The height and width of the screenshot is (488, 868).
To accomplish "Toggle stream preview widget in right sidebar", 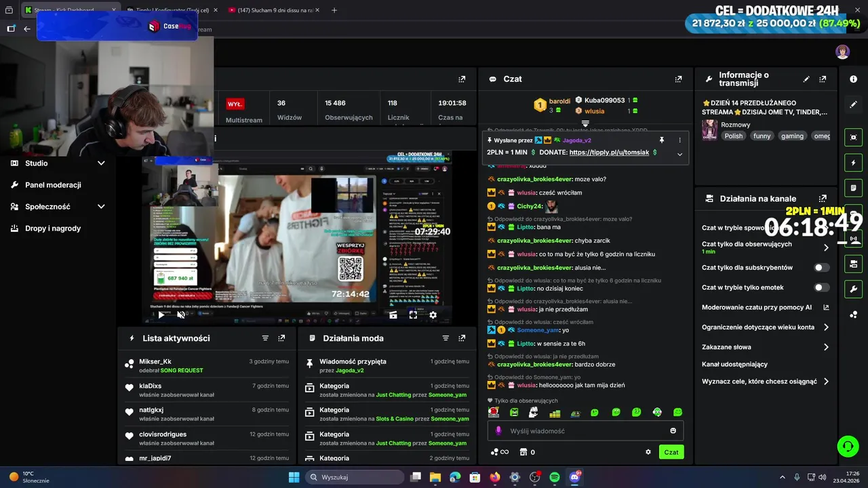I will 853,137.
